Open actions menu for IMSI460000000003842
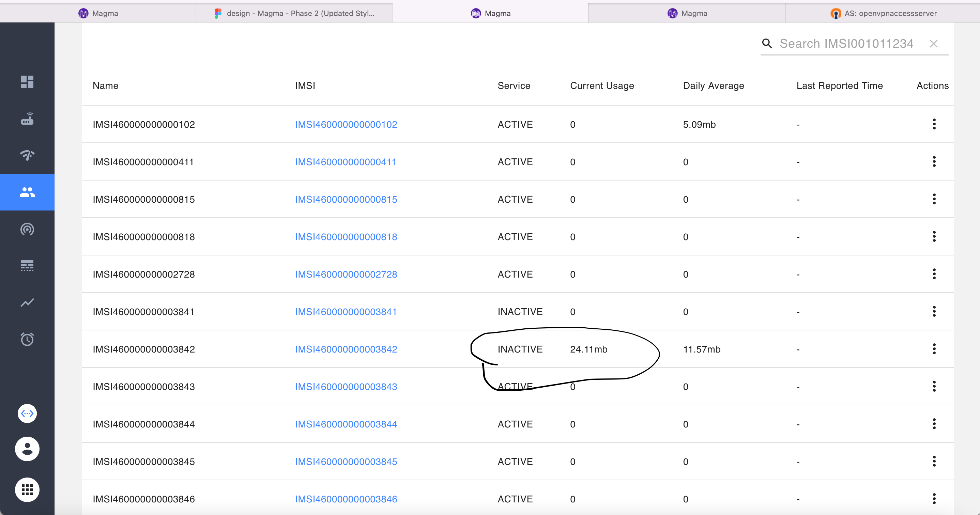The width and height of the screenshot is (980, 515). click(934, 348)
